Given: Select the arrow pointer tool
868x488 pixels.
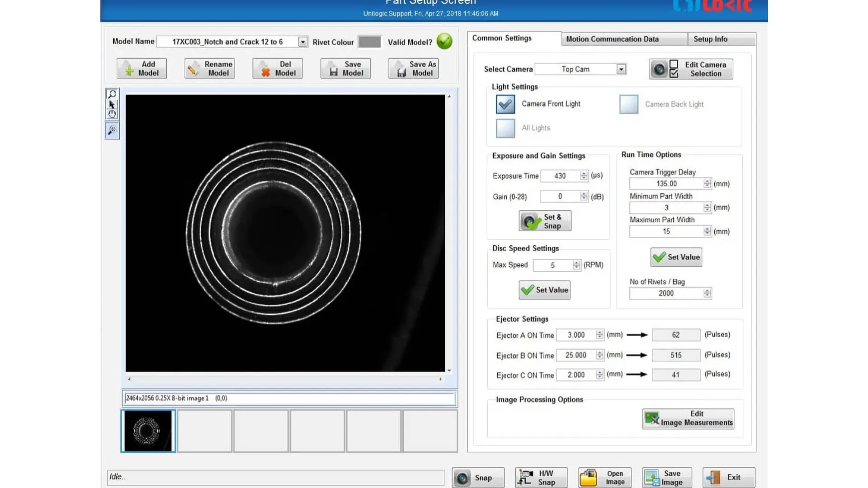Looking at the screenshot, I should click(112, 104).
